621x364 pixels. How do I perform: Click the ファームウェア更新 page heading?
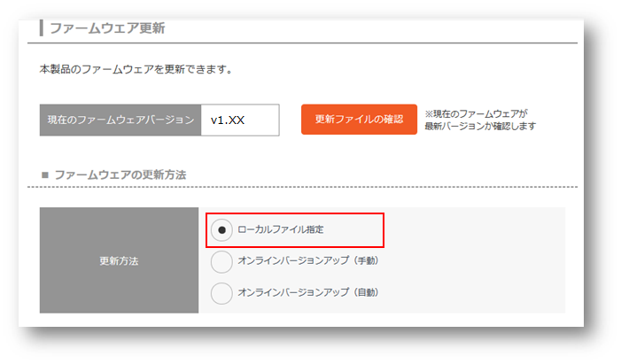107,28
